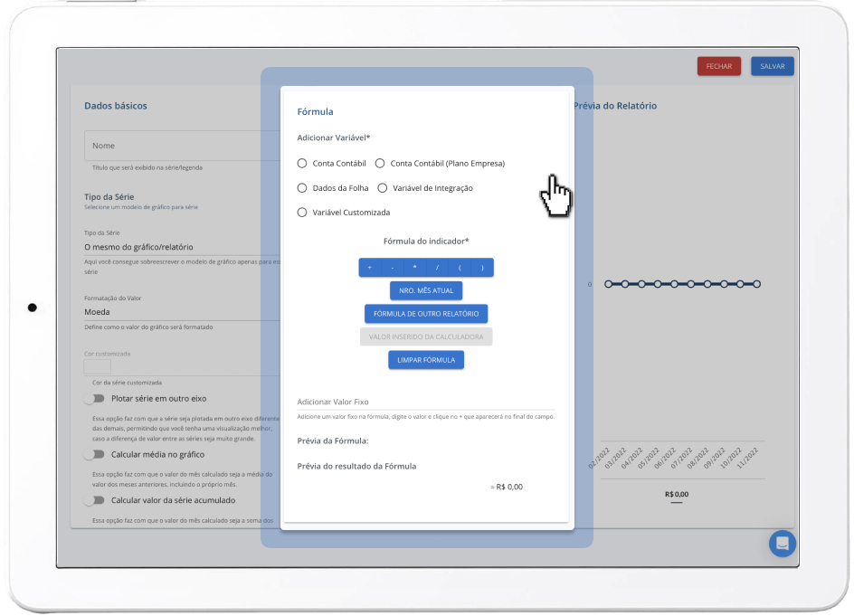
Task: Click FÓRMULA DE OUTRO RELATÓRIO button
Action: pos(426,314)
